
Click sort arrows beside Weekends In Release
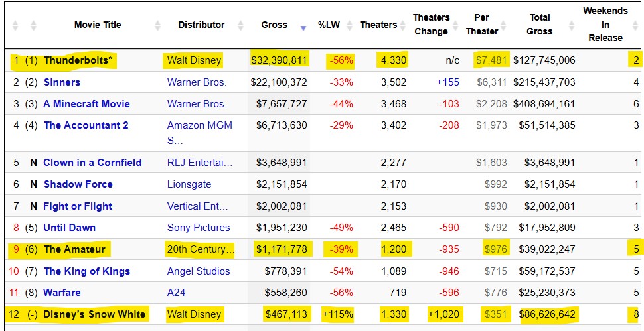(x=635, y=25)
